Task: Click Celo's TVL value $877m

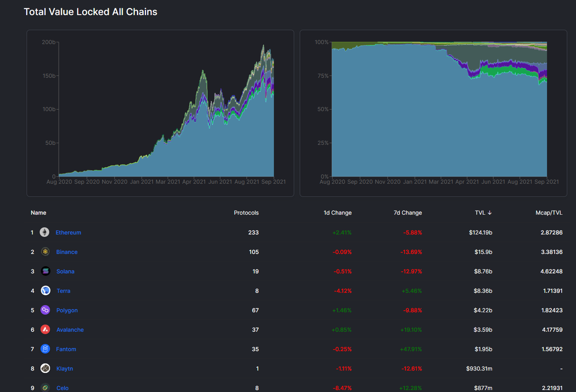Action: point(483,388)
